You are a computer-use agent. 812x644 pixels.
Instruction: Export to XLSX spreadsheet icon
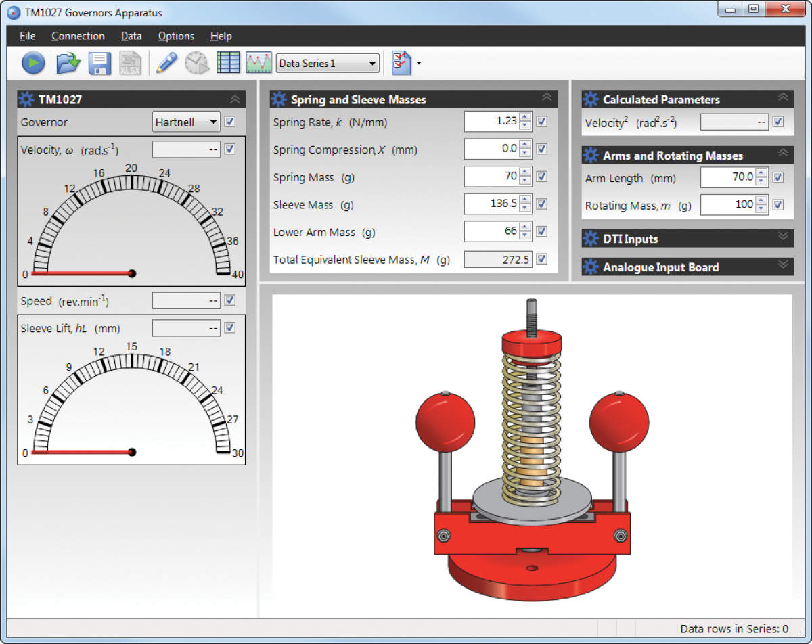point(130,63)
